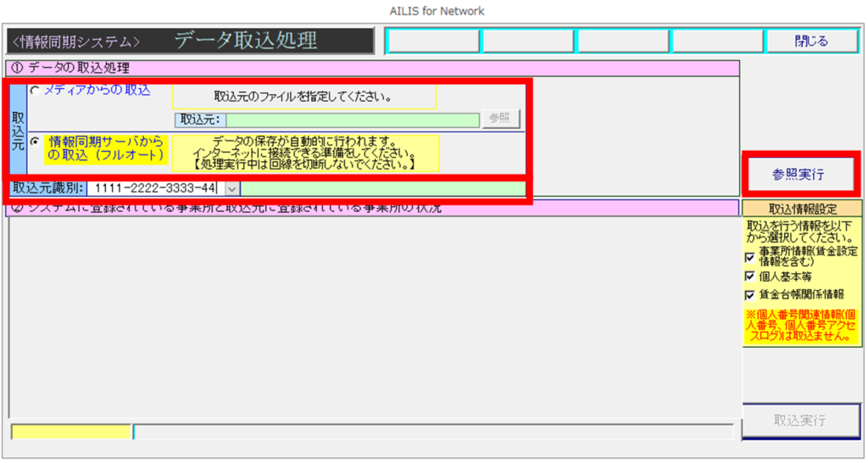Viewport: 868px width, 463px height.
Task: Click the blank button beside 閉じる
Action: click(717, 41)
